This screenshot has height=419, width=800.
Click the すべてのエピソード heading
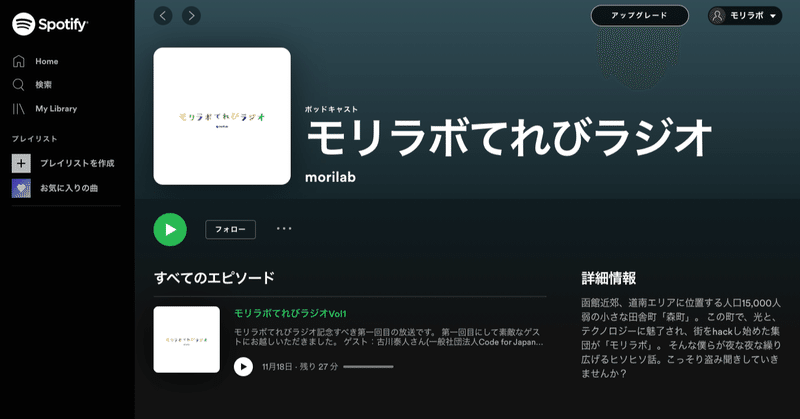click(214, 278)
